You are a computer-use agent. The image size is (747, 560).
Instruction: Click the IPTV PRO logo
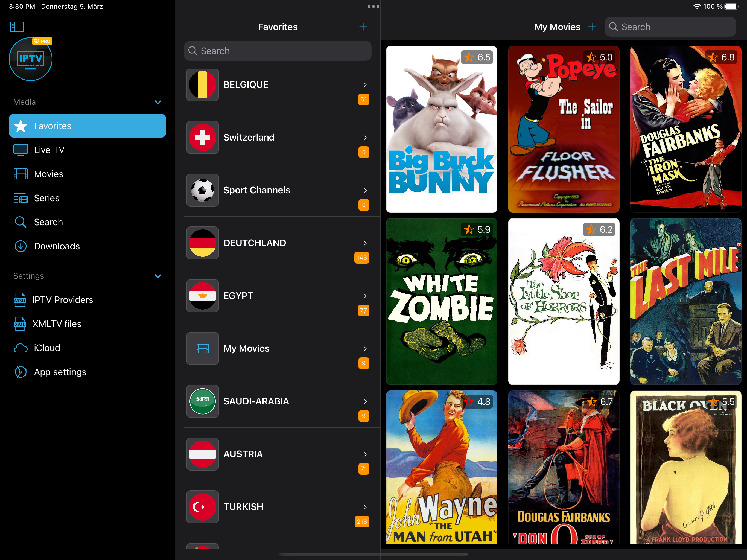pos(30,59)
